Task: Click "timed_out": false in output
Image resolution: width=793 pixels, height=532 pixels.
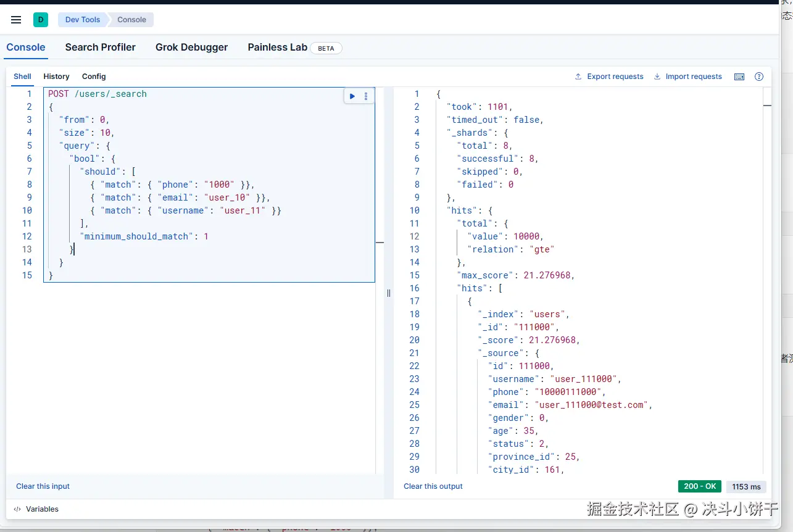Action: (x=495, y=120)
